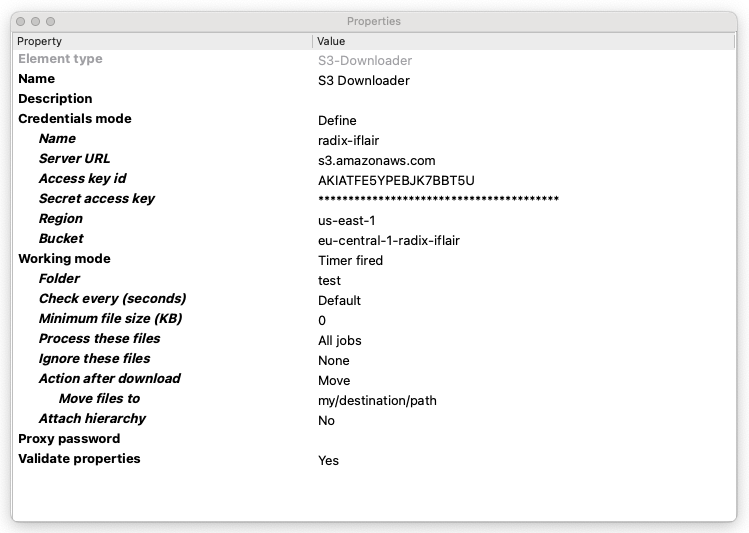Edit the Minimum file size value

coord(322,321)
